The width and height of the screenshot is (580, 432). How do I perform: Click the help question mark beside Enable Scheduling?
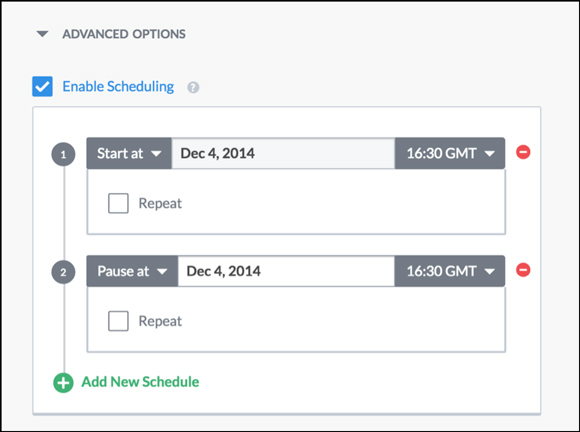(x=193, y=88)
